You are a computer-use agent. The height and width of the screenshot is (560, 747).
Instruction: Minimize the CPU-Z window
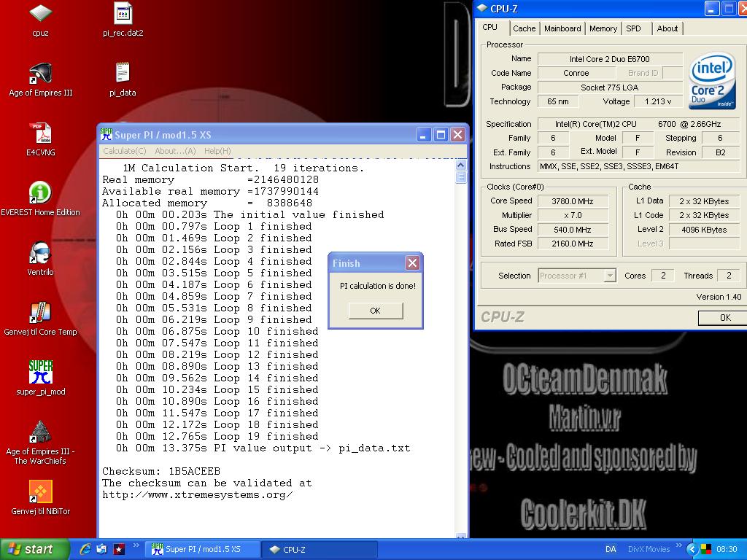click(712, 9)
